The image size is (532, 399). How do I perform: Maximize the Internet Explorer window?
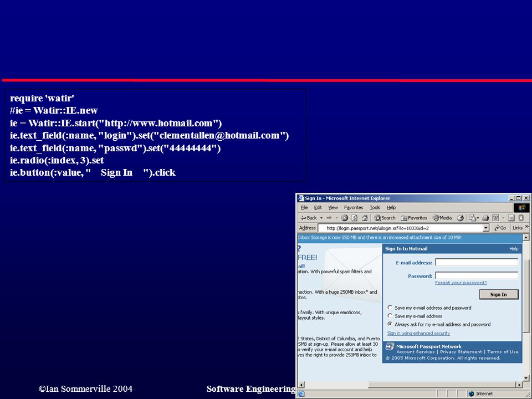518,198
